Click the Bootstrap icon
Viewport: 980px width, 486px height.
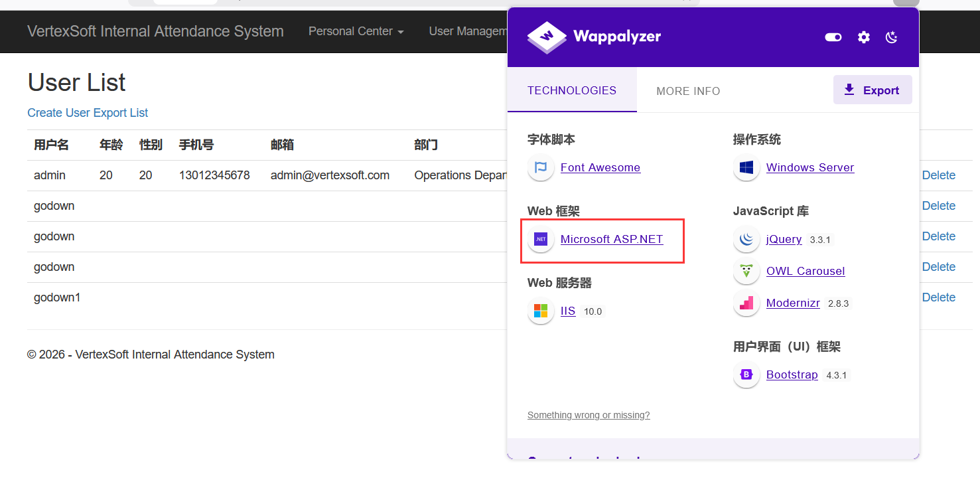pyautogui.click(x=746, y=374)
